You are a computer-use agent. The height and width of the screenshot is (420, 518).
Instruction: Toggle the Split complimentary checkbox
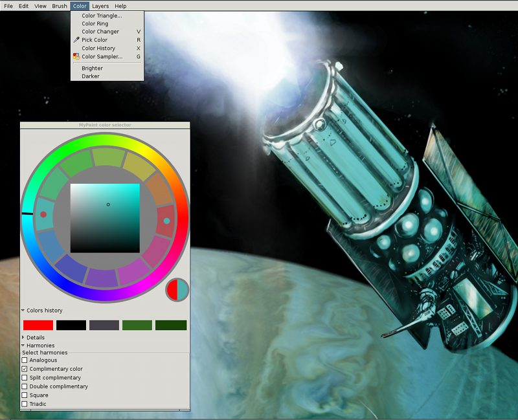25,377
